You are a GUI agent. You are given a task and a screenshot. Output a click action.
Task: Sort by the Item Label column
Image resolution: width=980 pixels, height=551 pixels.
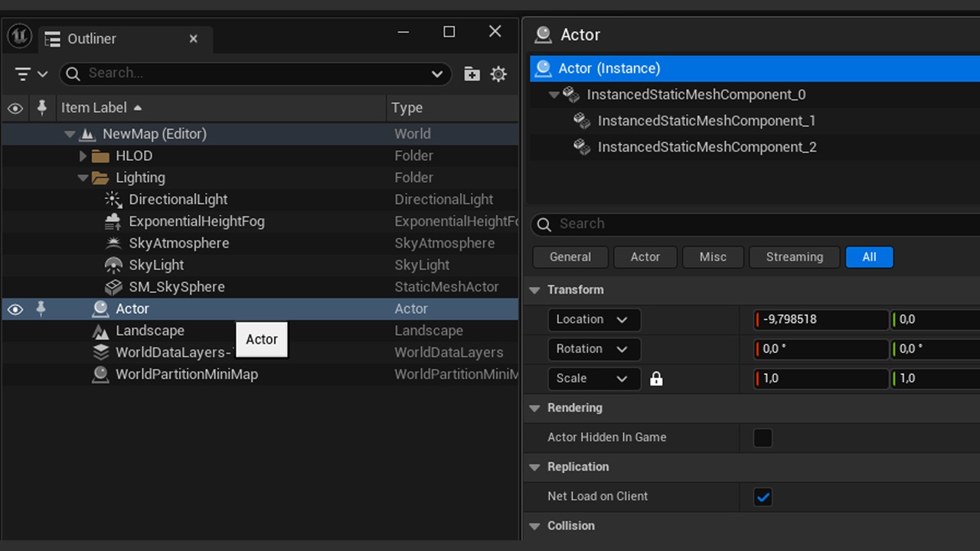[220, 108]
